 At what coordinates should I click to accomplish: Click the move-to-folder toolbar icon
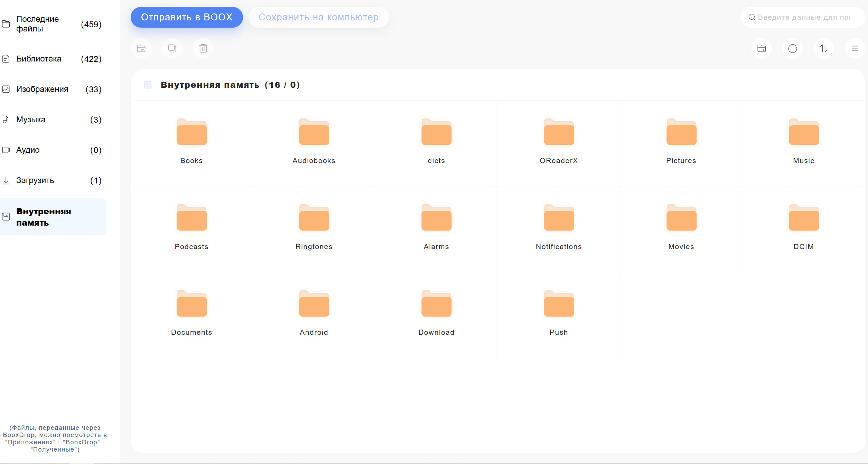[x=141, y=48]
